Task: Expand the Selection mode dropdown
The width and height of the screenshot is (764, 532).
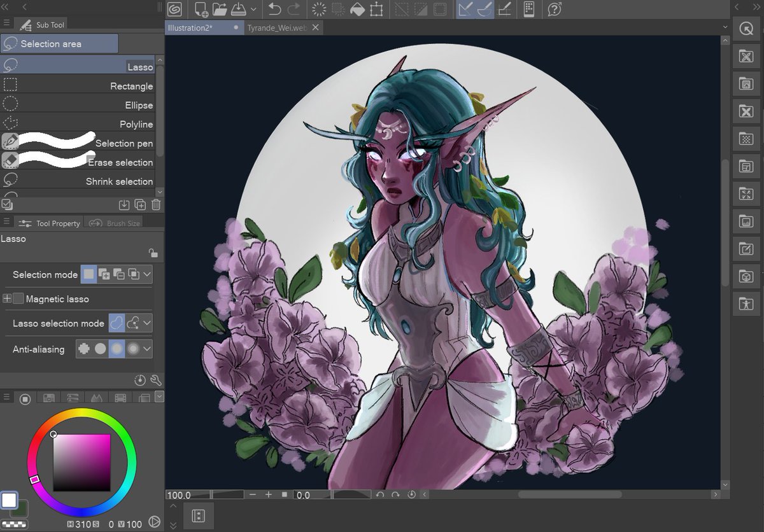Action: click(147, 274)
